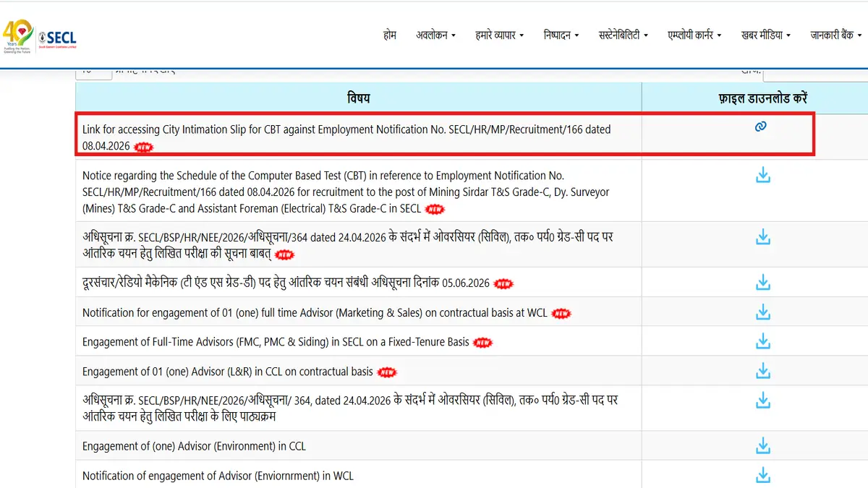The height and width of the screenshot is (488, 868).
Task: Expand the निष्पादन dropdown menu
Action: tap(561, 35)
